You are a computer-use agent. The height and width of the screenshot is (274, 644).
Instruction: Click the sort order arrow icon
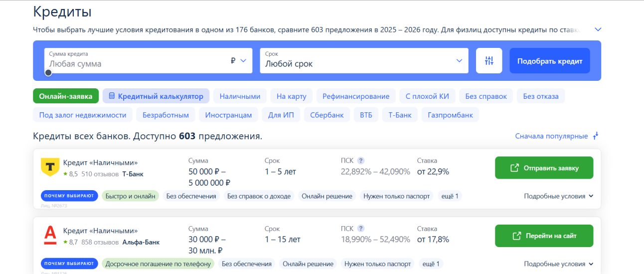point(595,136)
